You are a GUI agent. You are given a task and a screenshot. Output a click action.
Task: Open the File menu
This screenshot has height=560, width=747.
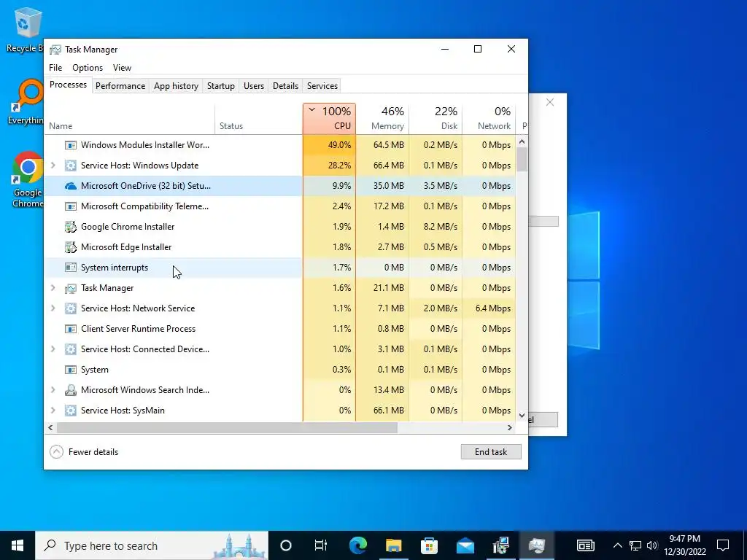55,68
